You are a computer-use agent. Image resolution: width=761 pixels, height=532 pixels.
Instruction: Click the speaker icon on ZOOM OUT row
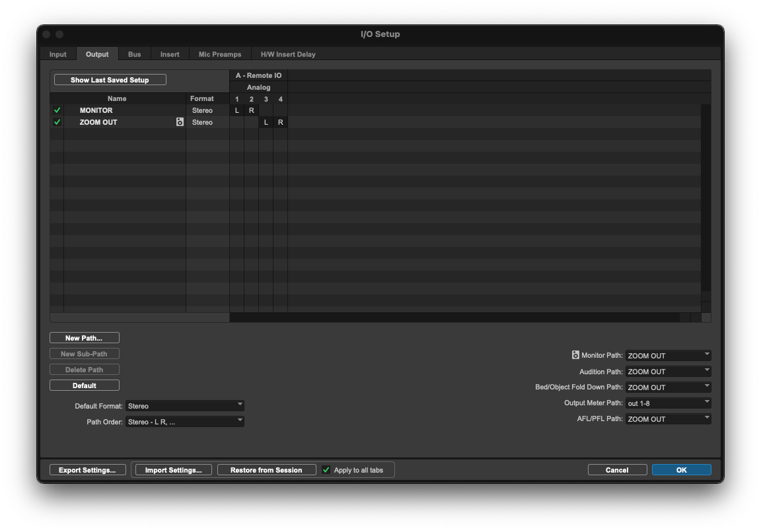tap(180, 122)
